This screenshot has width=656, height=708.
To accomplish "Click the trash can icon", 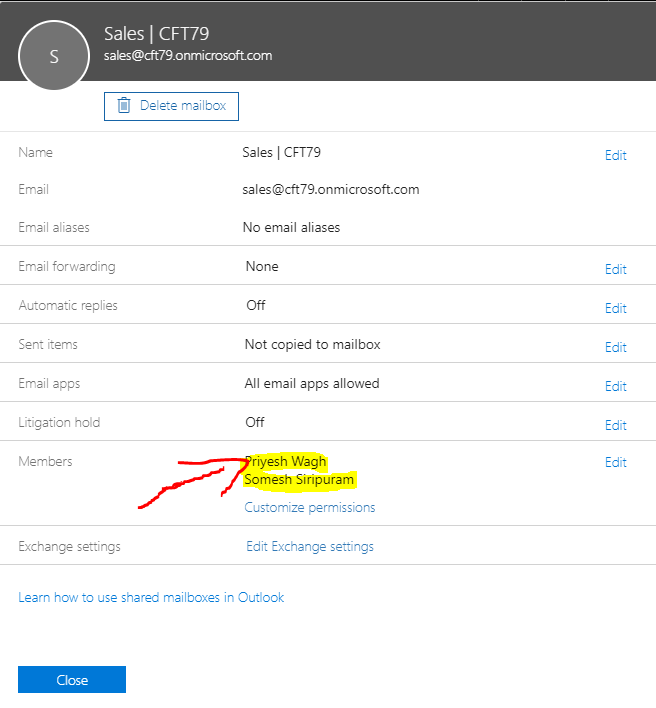I will (124, 106).
